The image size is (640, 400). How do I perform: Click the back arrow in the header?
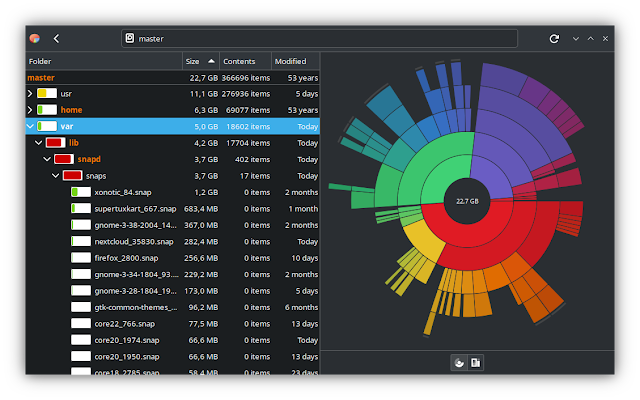[56, 39]
